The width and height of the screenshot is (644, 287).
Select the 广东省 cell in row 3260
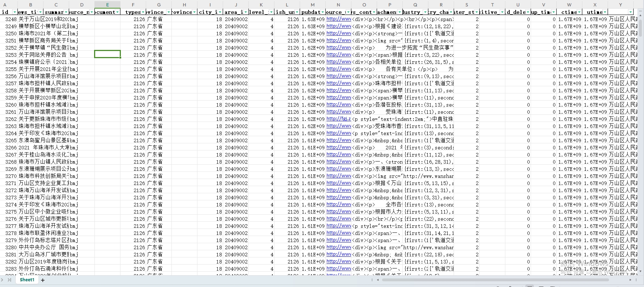(x=159, y=104)
